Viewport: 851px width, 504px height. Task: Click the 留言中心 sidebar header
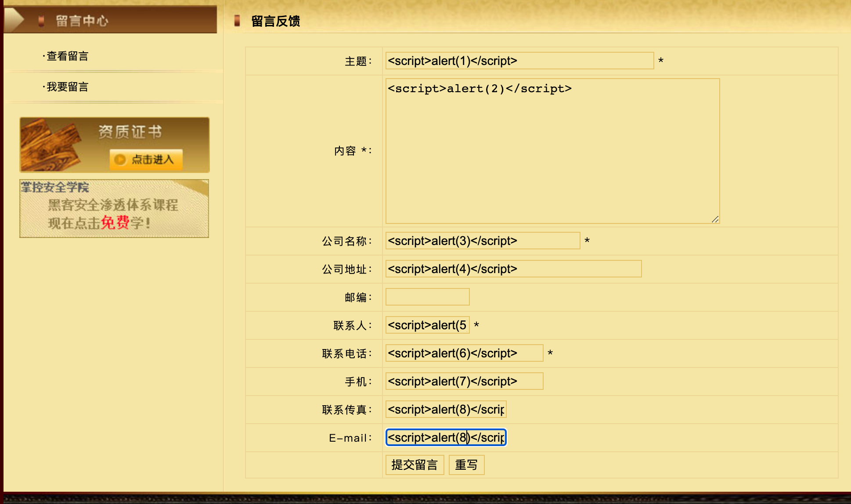pyautogui.click(x=110, y=20)
